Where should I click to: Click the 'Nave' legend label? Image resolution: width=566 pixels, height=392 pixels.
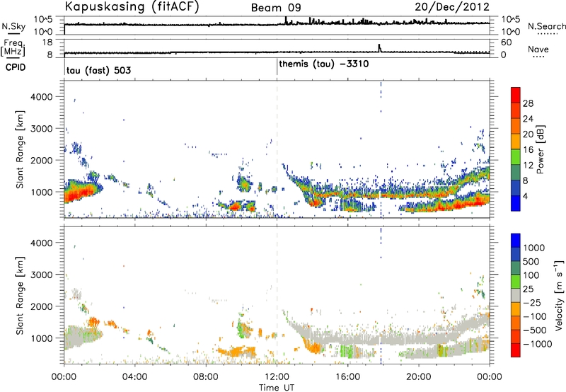538,50
